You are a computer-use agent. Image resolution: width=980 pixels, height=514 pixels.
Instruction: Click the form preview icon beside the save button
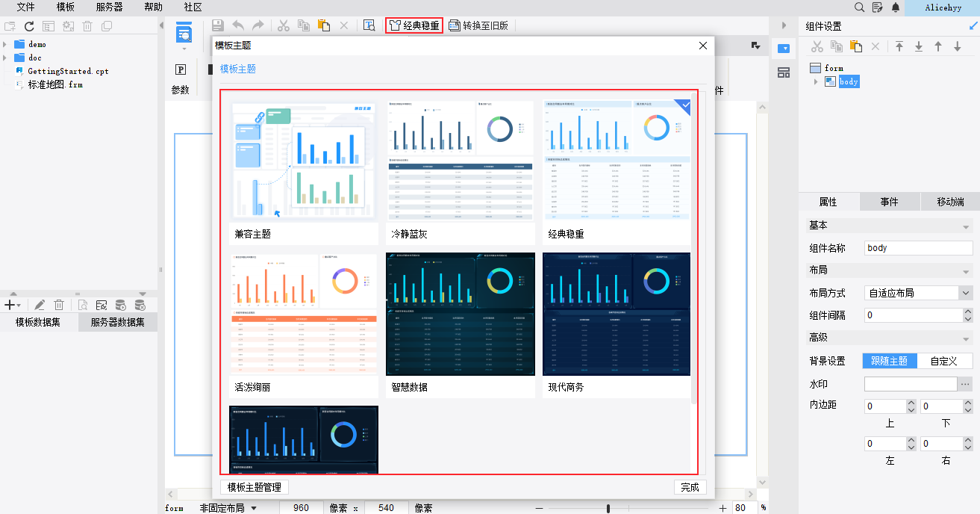(184, 33)
